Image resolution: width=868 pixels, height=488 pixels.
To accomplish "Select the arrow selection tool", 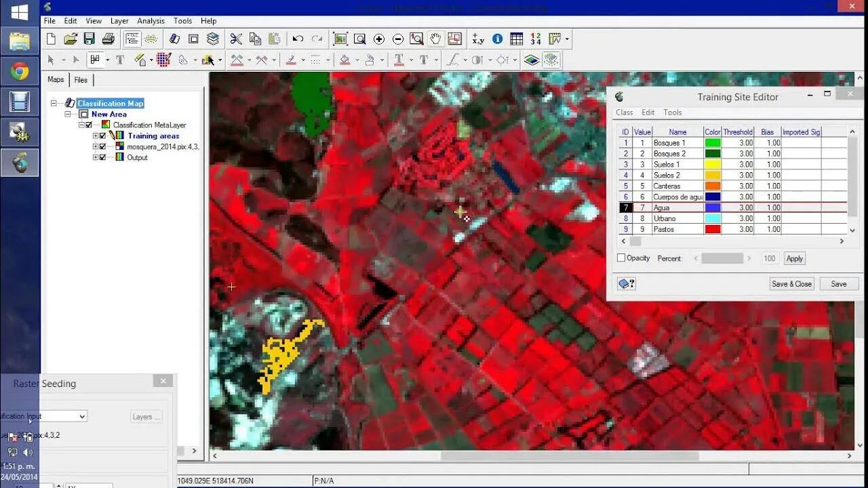I will [x=51, y=60].
